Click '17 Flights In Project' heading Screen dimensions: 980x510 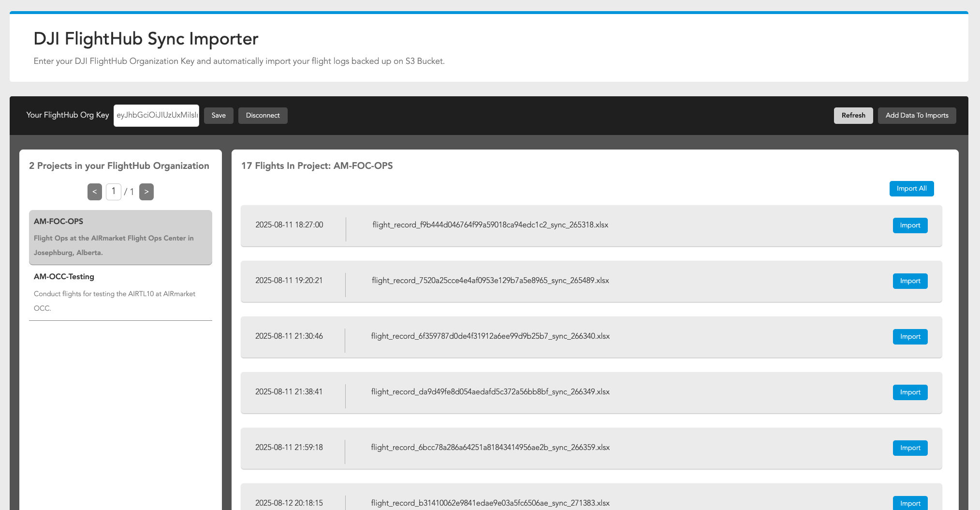tap(317, 166)
